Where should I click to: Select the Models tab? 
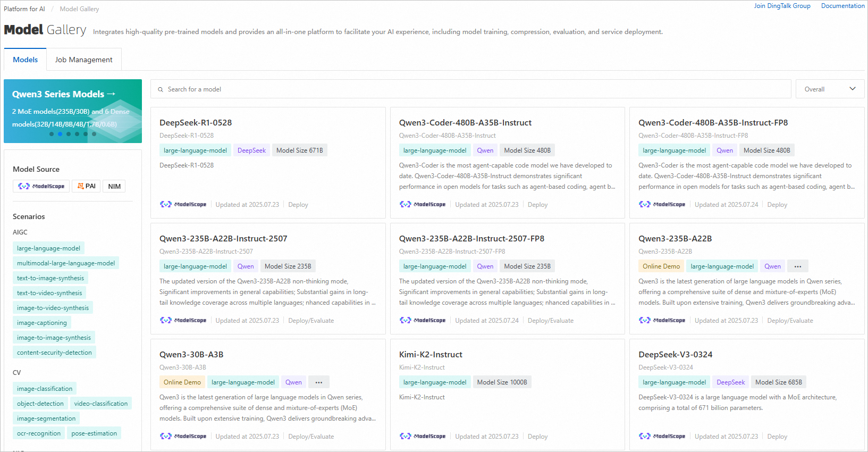coord(26,60)
